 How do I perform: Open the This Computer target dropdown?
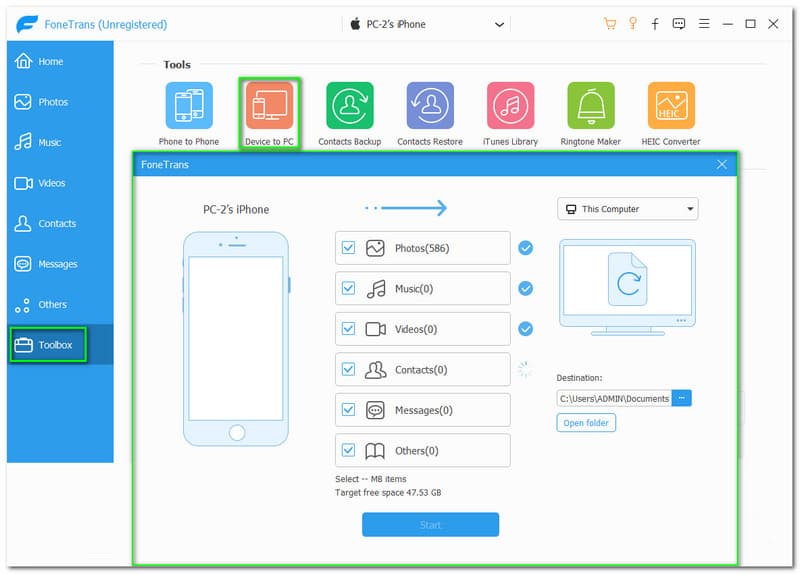click(628, 209)
